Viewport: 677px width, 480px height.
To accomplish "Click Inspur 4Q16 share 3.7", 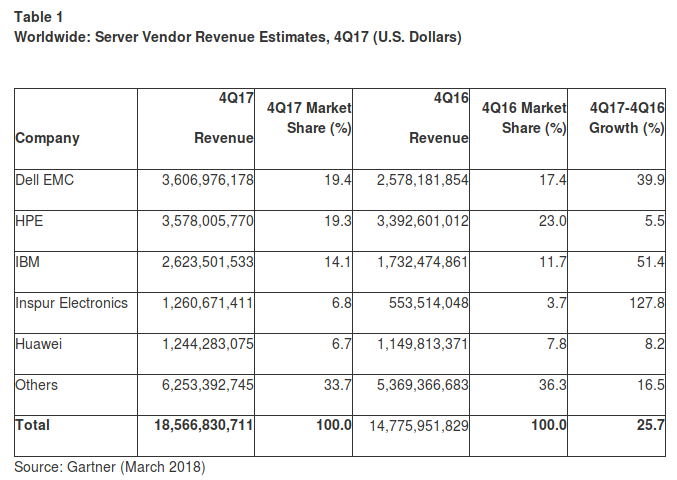I will [557, 303].
